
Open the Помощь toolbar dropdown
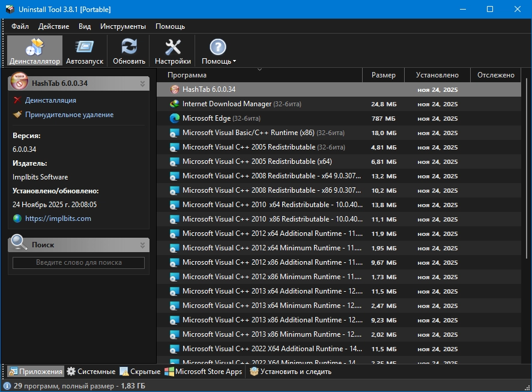[219, 50]
